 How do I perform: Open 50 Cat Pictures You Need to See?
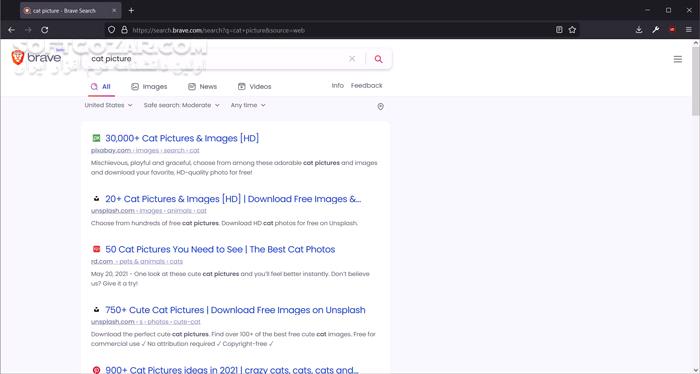click(x=220, y=249)
